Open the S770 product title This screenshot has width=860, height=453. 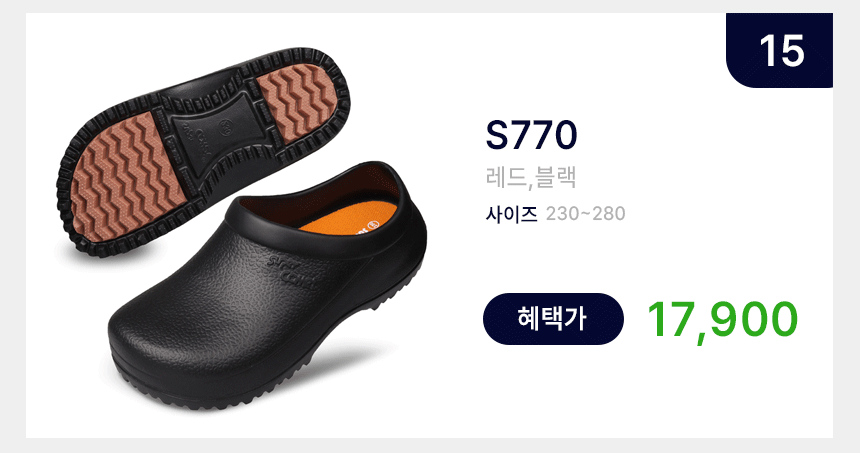(531, 135)
